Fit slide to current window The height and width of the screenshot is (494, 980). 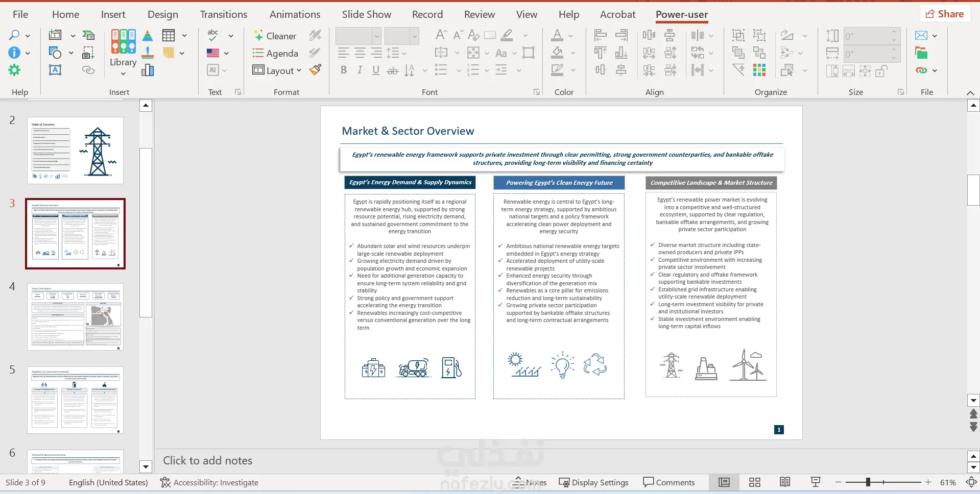coord(971,482)
